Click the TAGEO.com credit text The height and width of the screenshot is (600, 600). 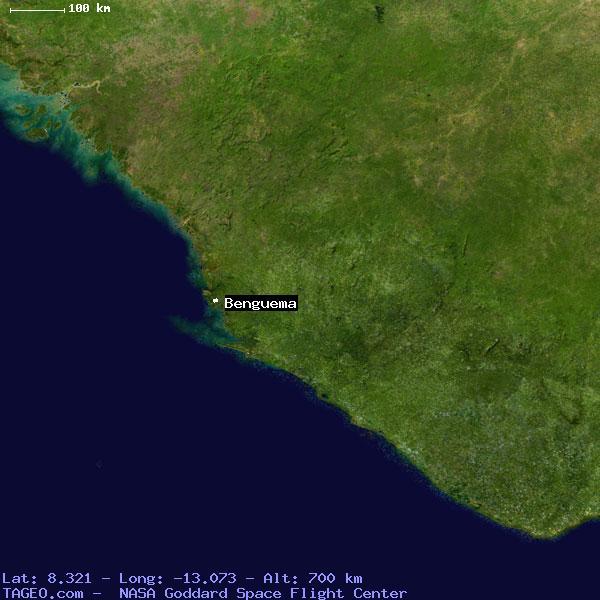[x=43, y=593]
